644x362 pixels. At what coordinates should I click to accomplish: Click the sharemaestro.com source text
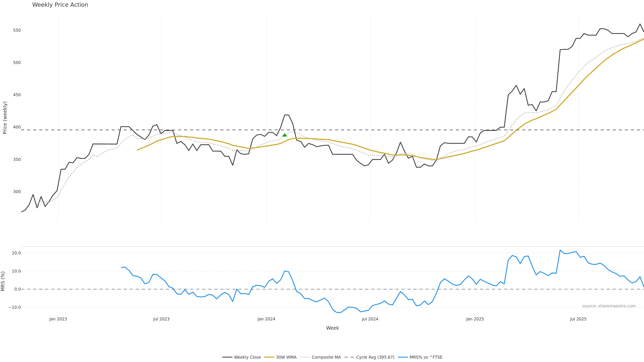pyautogui.click(x=609, y=306)
